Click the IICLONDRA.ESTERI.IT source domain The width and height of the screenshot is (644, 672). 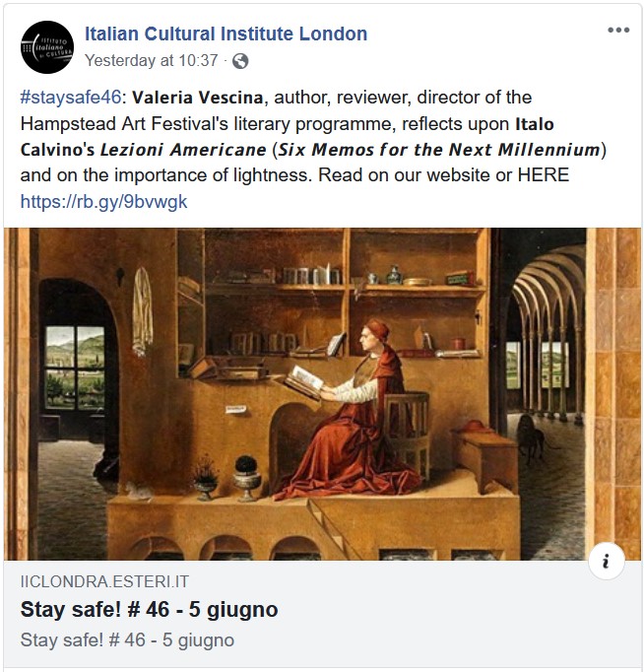[104, 581]
